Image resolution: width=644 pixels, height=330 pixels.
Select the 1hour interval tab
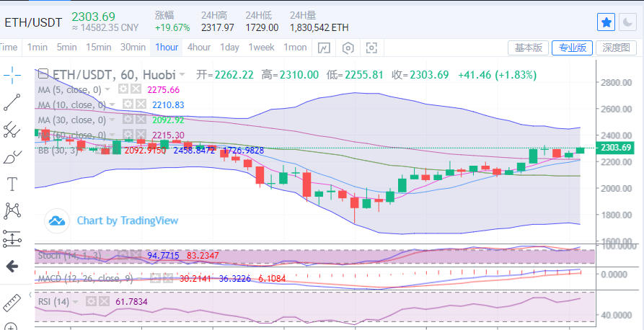pyautogui.click(x=167, y=48)
